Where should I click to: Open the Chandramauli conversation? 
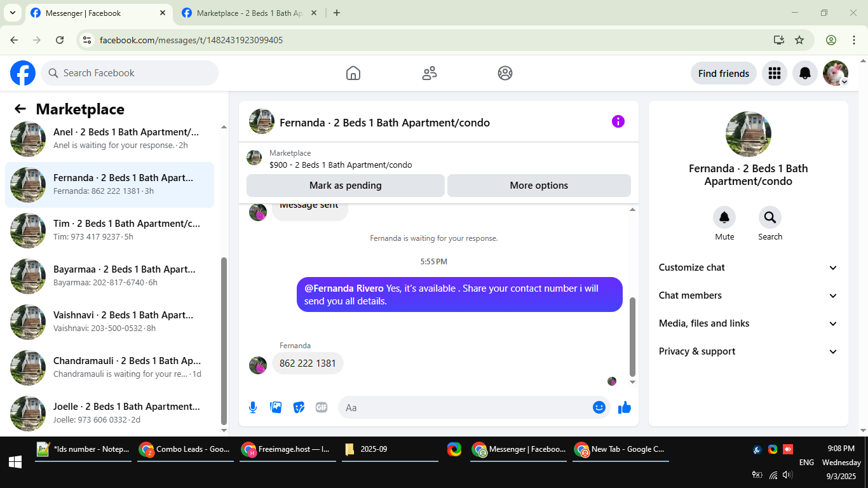coord(109,368)
